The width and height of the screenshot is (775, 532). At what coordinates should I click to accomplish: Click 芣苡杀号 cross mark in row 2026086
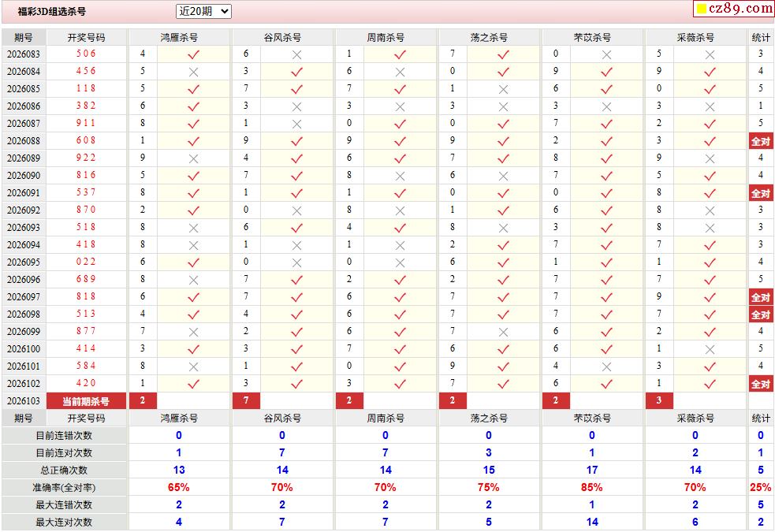pos(606,106)
